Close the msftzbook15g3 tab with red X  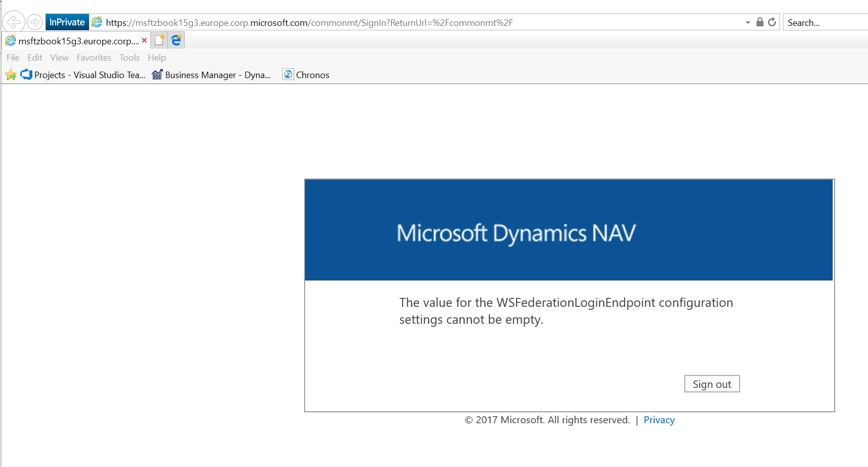[144, 40]
